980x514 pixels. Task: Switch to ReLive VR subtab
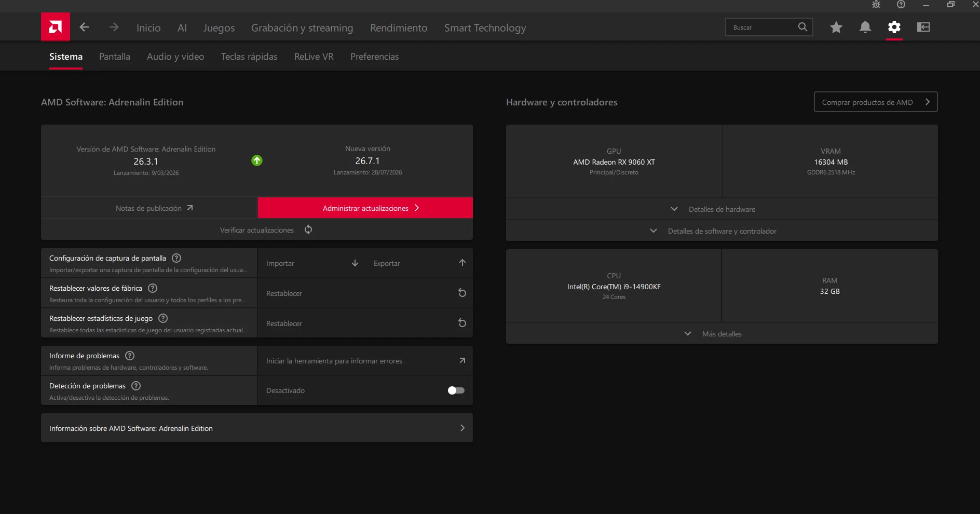coord(314,57)
